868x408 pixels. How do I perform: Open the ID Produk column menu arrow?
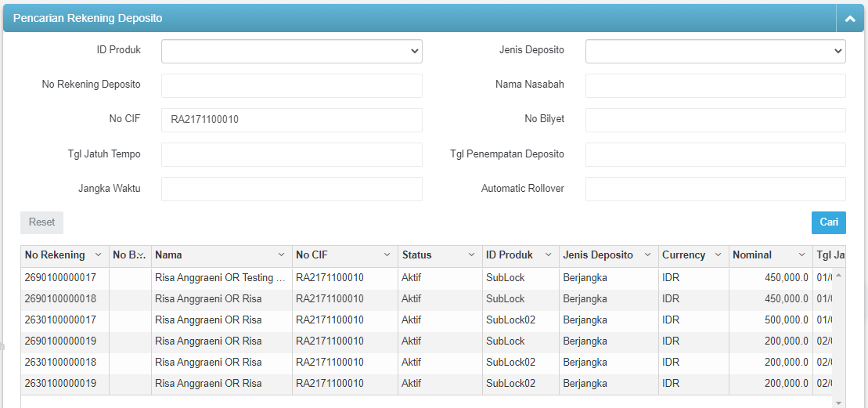click(549, 255)
